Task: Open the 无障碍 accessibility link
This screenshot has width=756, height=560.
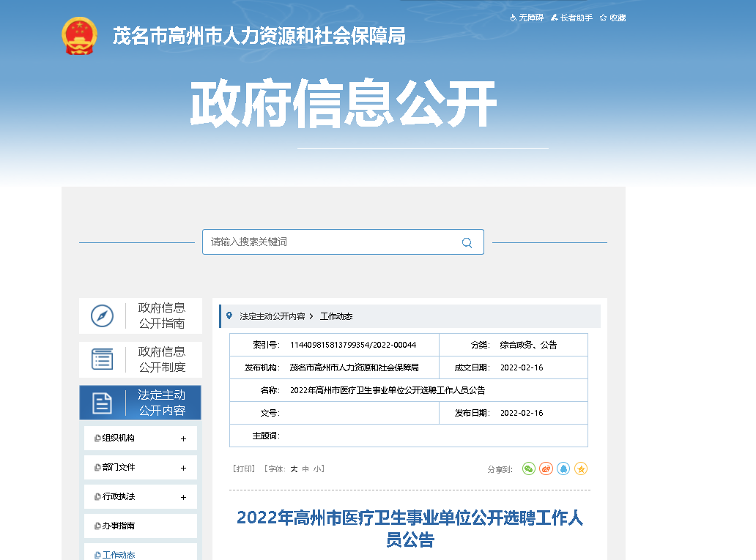Action: click(x=527, y=18)
